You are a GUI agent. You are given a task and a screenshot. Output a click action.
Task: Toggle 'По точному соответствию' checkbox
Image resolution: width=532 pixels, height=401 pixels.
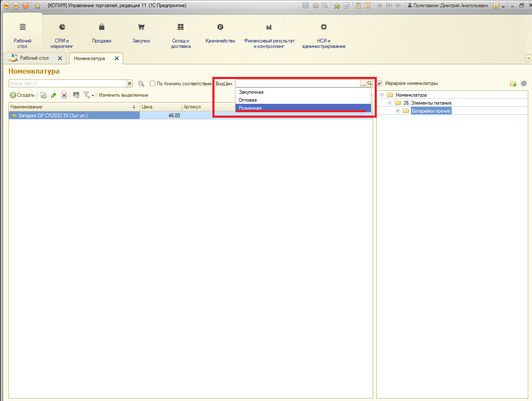click(x=153, y=84)
